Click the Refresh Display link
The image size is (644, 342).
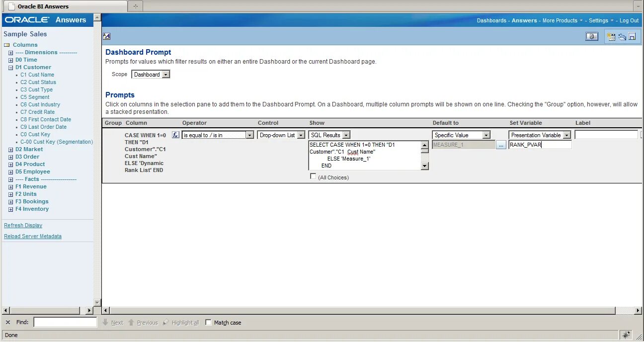(23, 225)
